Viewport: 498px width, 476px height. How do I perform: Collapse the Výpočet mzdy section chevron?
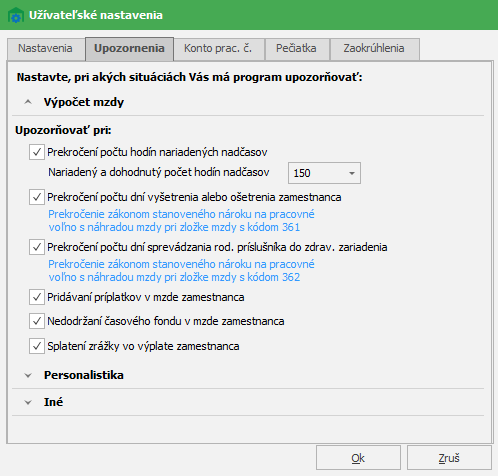pyautogui.click(x=28, y=102)
